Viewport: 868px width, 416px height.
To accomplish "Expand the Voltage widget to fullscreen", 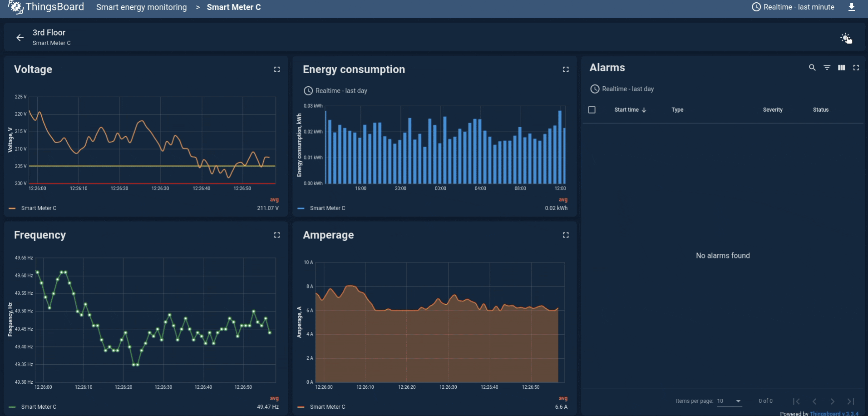I will pyautogui.click(x=277, y=69).
